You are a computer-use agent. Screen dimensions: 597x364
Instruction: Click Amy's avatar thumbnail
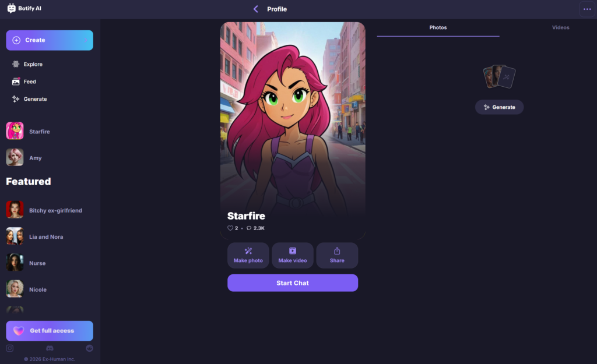point(15,157)
